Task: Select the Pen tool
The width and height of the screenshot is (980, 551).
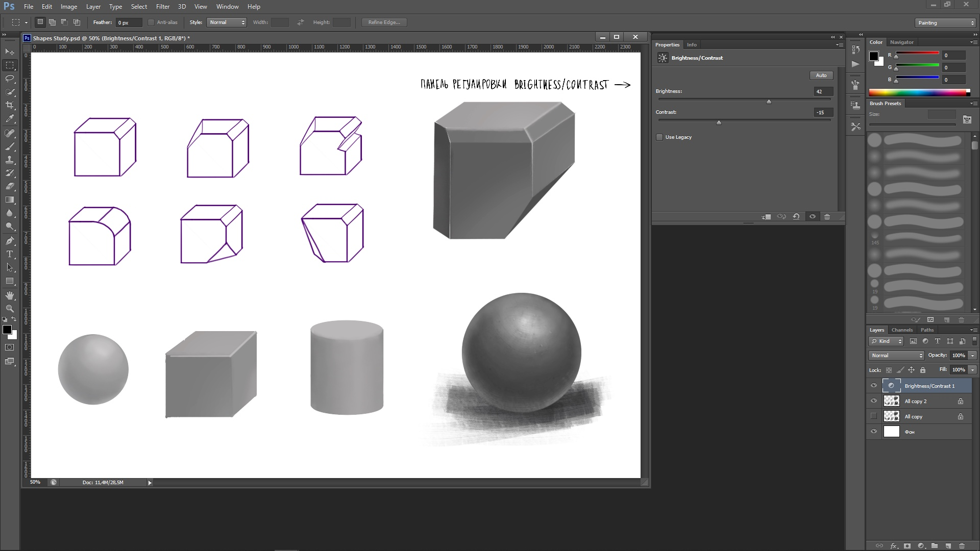Action: pos(10,241)
